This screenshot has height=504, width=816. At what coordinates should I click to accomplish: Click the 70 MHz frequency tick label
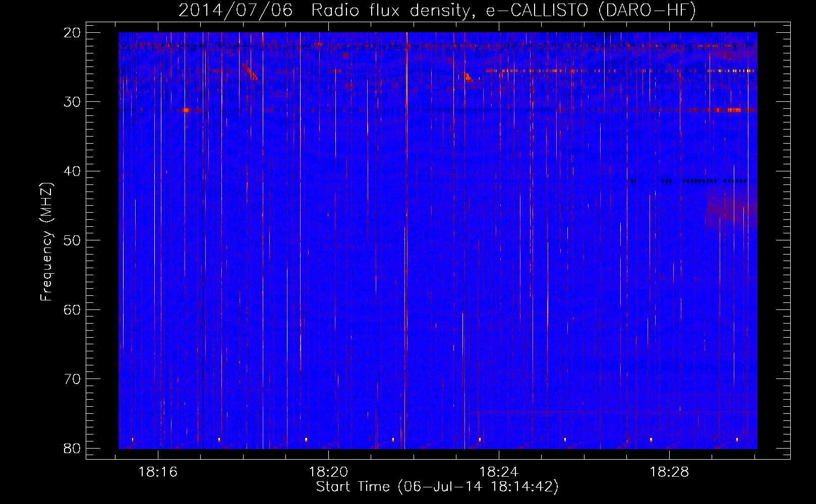point(72,379)
